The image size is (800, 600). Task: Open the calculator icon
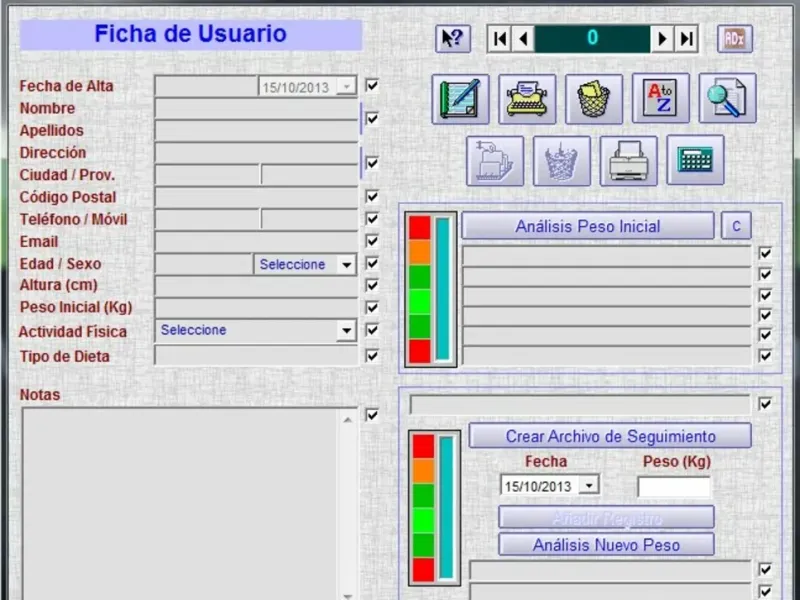[x=695, y=160]
